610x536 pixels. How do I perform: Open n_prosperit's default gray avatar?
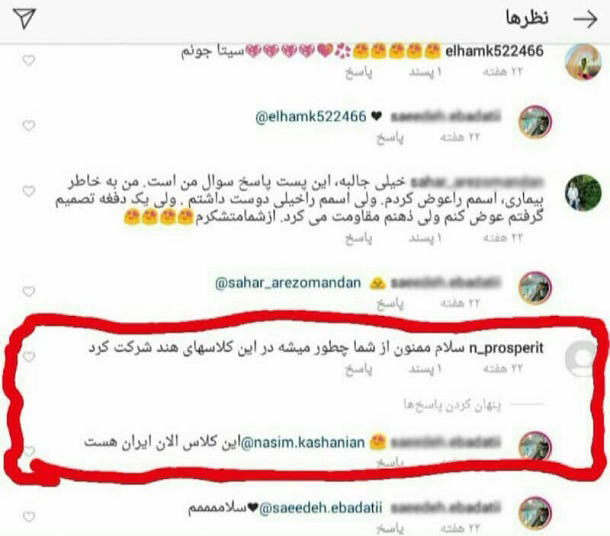[583, 359]
